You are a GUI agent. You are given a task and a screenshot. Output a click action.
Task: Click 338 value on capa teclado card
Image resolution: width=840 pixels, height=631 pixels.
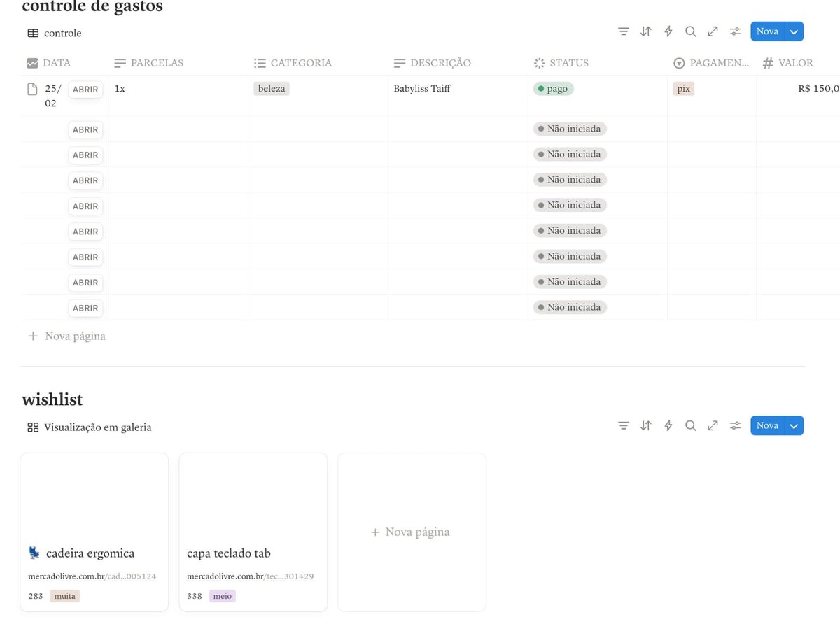tap(195, 596)
